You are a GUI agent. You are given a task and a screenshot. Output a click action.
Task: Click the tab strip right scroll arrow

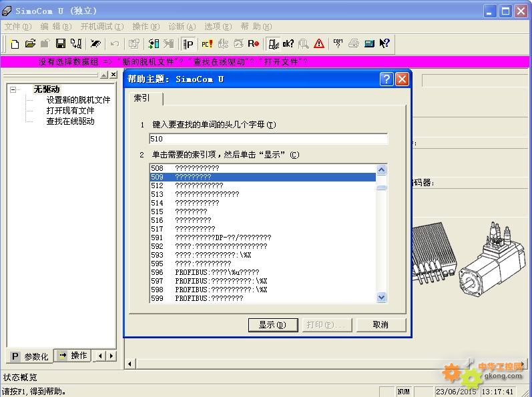pos(111,356)
